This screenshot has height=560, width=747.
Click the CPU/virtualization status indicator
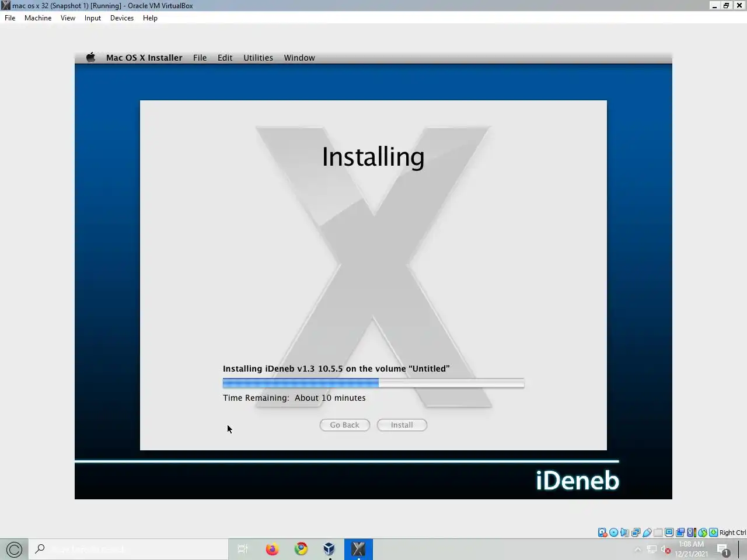tap(691, 533)
